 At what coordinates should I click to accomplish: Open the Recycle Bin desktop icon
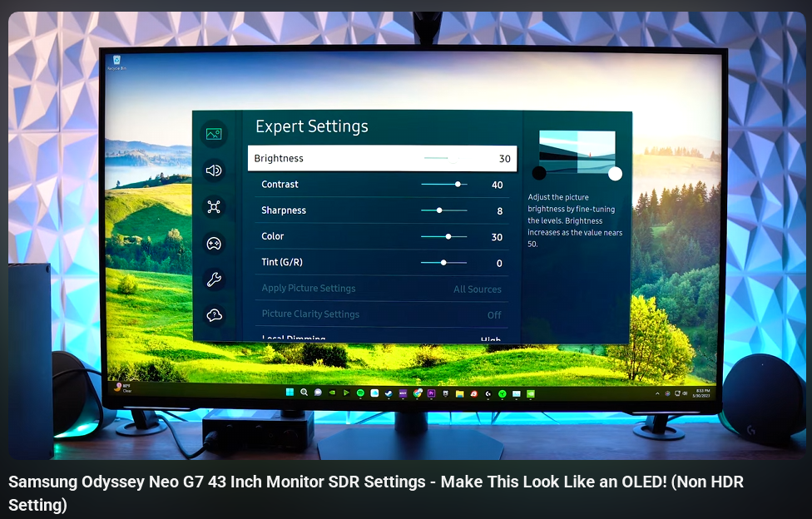(116, 62)
